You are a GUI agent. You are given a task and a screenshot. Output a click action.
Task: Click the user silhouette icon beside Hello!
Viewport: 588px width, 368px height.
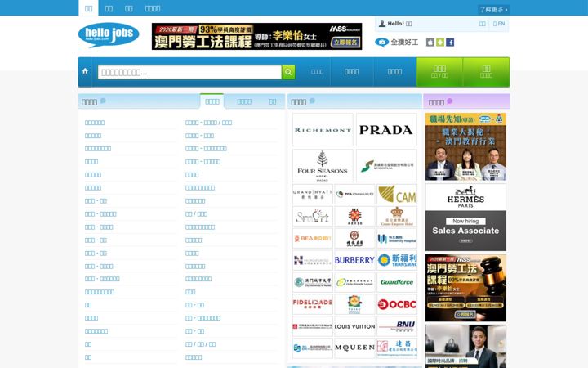[x=382, y=24]
